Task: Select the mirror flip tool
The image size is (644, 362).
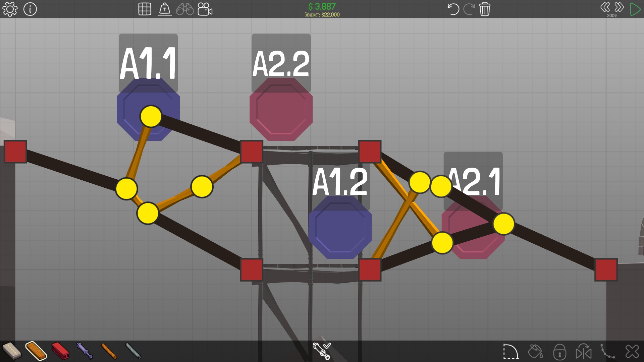Action: coord(584,352)
